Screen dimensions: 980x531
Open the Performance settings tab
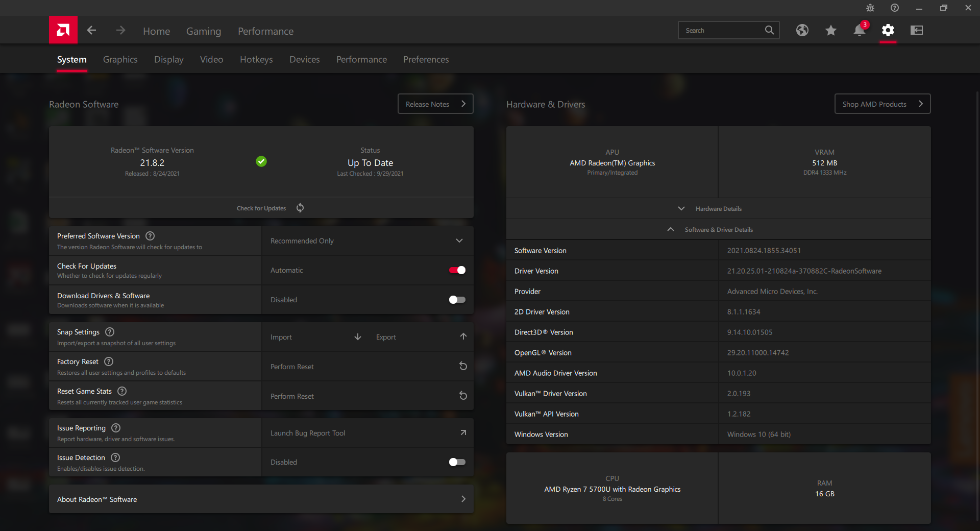click(362, 59)
